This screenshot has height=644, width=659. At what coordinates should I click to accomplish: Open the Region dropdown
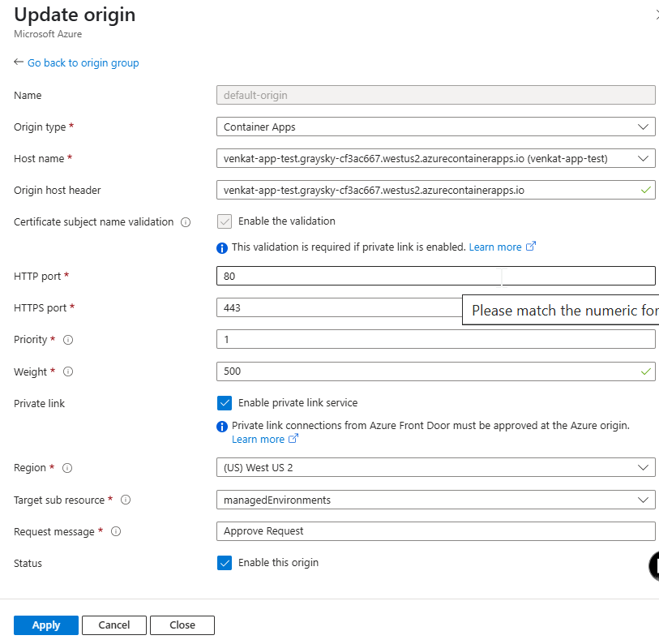click(436, 467)
